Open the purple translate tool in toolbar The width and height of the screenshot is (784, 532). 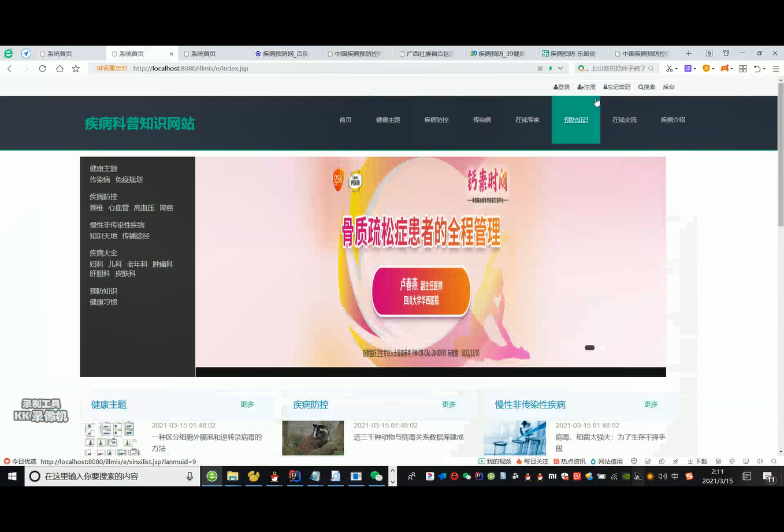688,69
